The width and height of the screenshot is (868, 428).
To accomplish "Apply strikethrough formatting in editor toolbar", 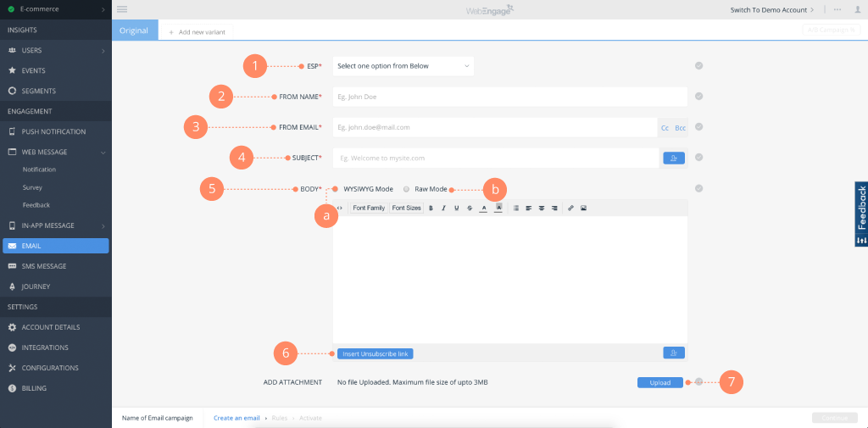I will click(470, 208).
